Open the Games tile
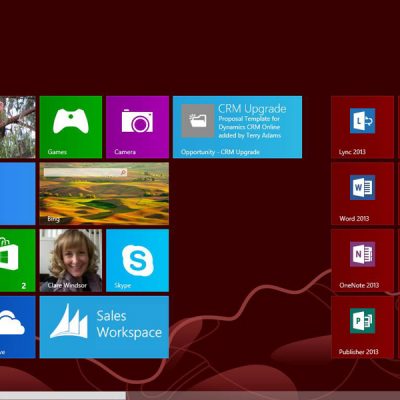The image size is (400, 400). click(x=71, y=127)
